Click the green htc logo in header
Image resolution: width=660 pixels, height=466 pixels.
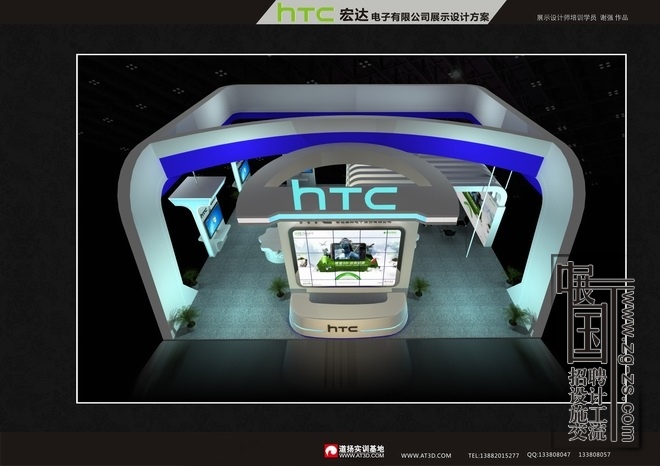click(305, 12)
